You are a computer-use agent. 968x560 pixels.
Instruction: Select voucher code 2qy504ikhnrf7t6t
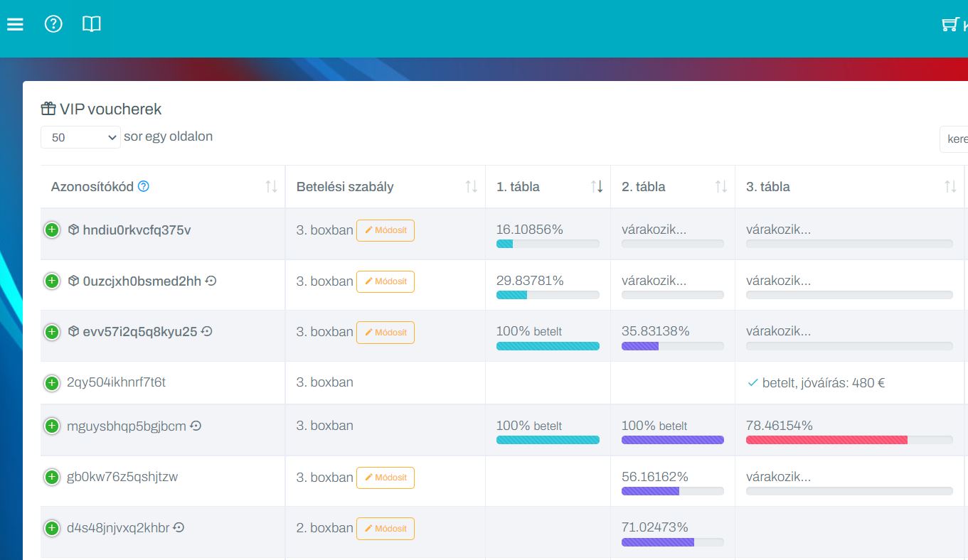pos(116,382)
